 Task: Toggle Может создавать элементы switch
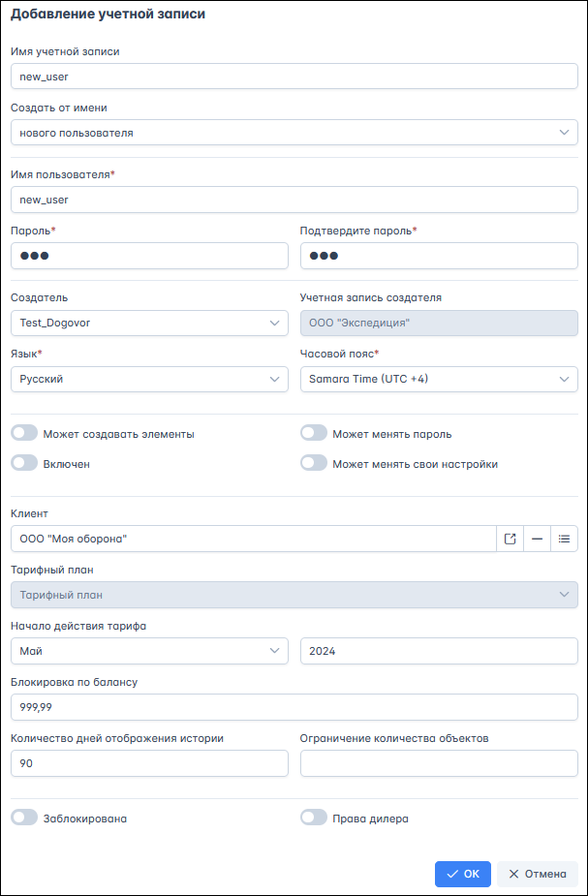24,434
